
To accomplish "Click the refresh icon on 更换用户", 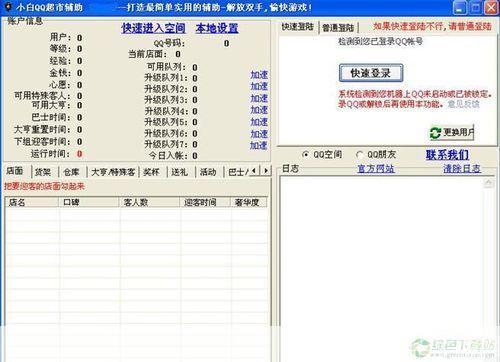I will click(435, 133).
